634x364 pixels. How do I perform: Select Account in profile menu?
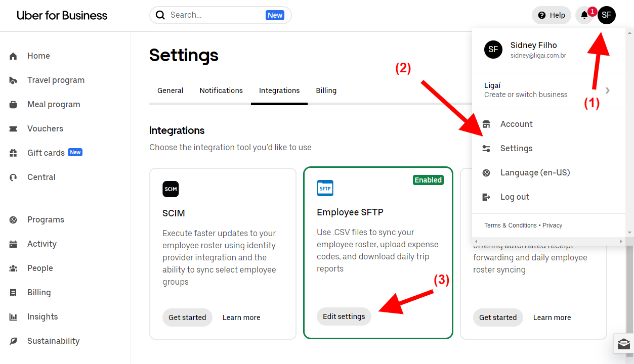(516, 124)
